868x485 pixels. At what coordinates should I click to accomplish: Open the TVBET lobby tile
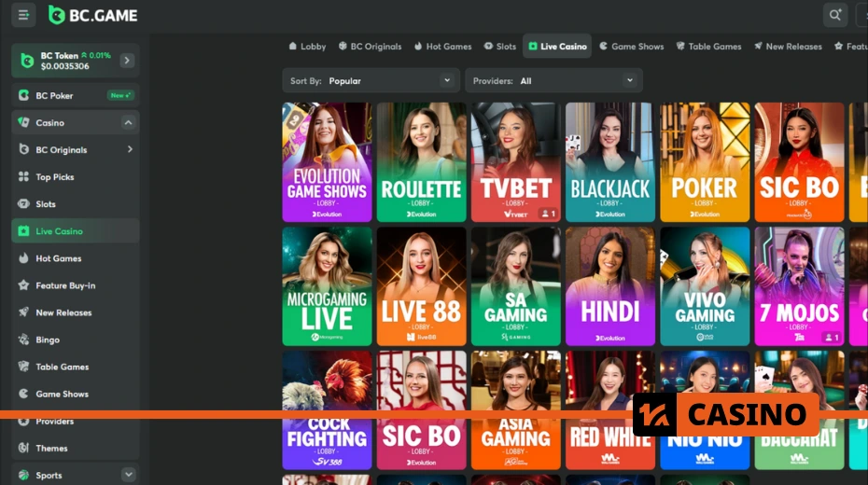pos(516,162)
